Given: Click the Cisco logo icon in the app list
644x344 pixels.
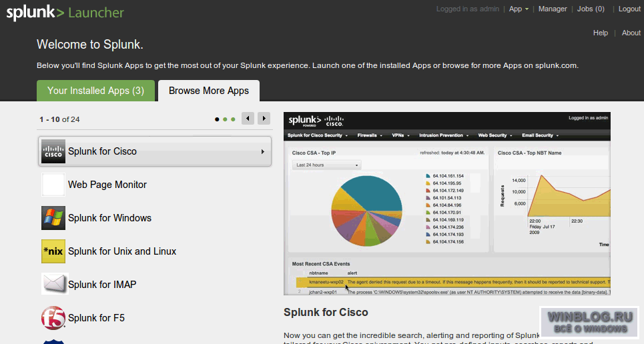Looking at the screenshot, I should 53,151.
